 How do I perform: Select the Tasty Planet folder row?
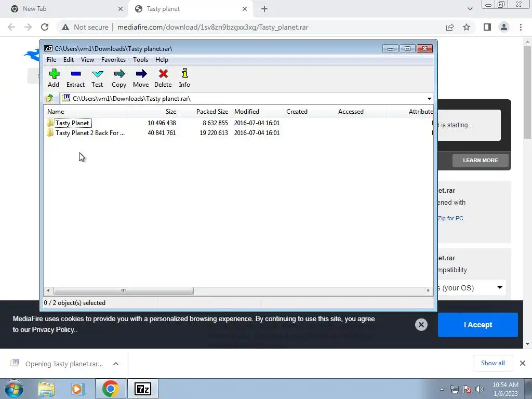click(239, 123)
